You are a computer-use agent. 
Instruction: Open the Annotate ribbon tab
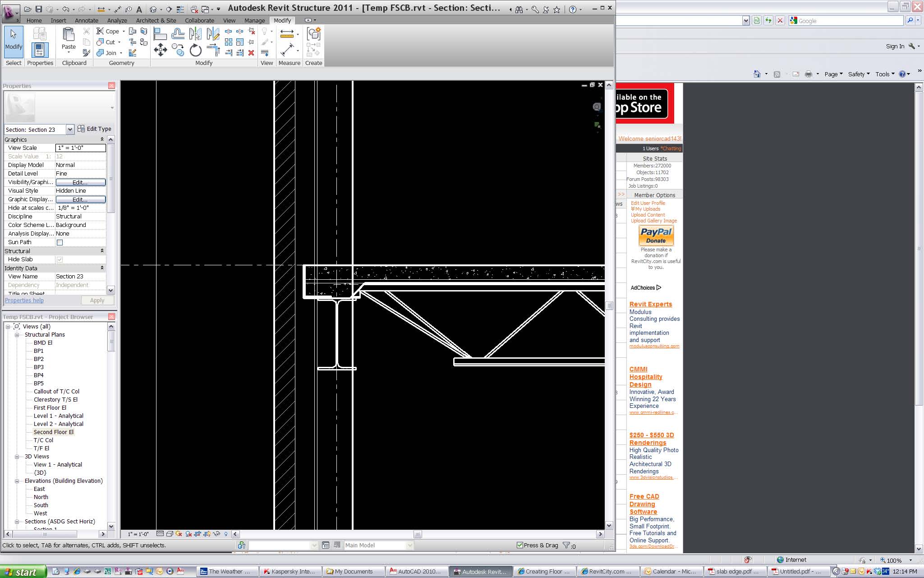pyautogui.click(x=86, y=20)
